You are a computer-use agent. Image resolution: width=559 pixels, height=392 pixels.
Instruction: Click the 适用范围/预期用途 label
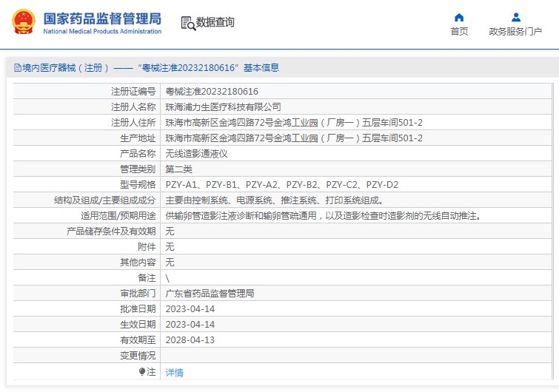(x=118, y=216)
